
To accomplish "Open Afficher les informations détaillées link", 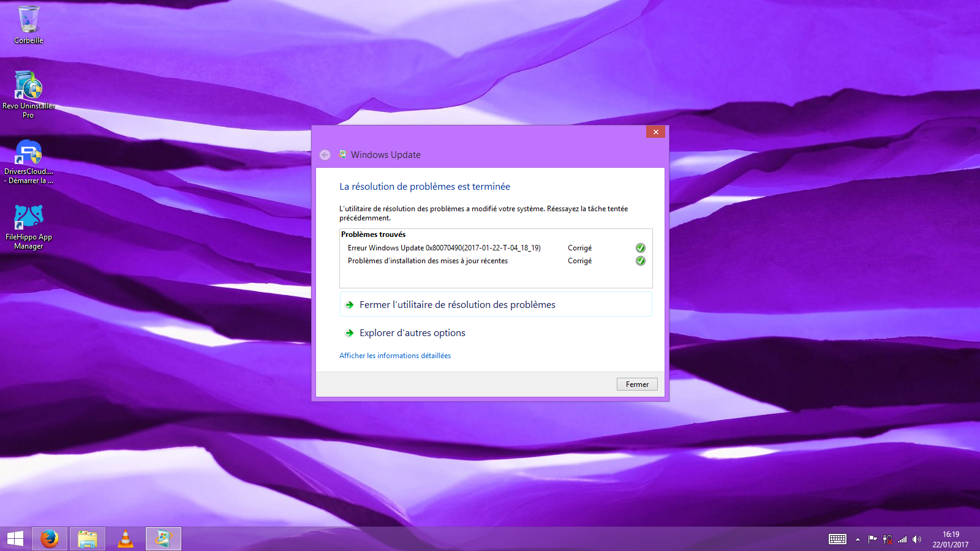I will tap(395, 356).
